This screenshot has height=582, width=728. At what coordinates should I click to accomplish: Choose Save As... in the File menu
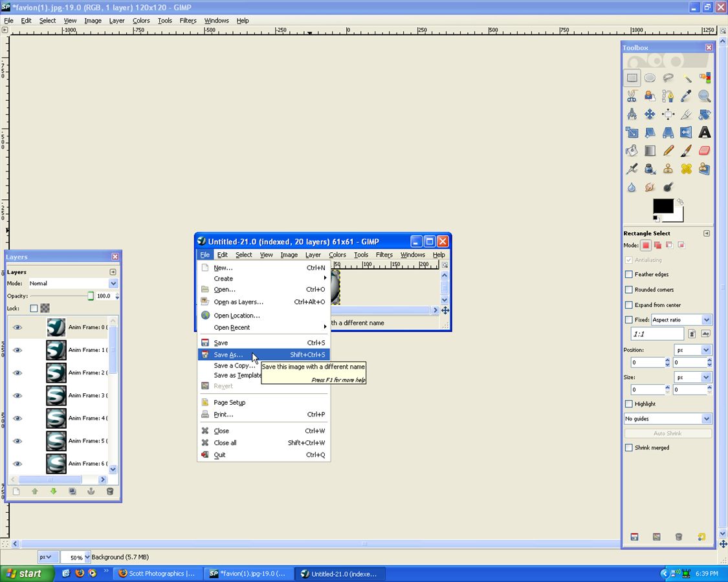pyautogui.click(x=264, y=354)
